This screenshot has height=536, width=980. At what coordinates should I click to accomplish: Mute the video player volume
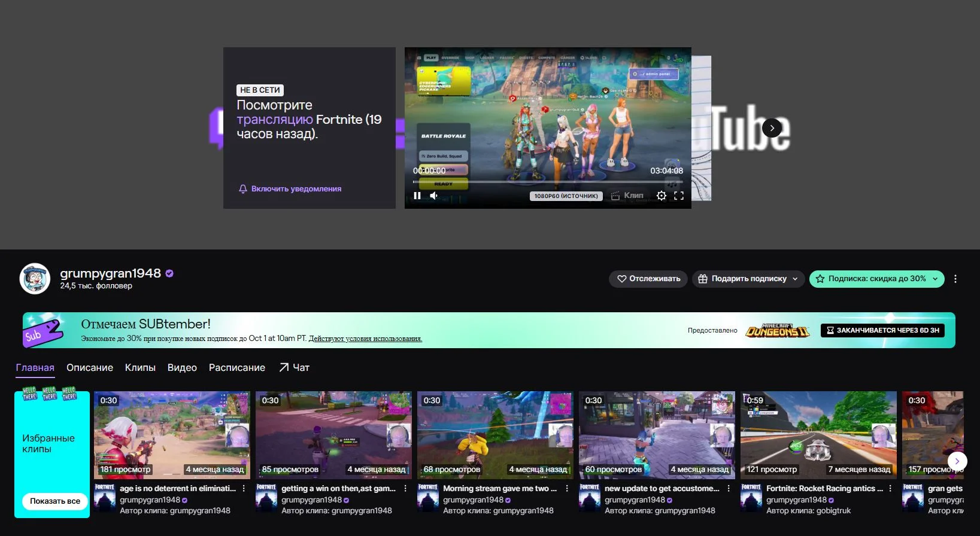coord(433,196)
